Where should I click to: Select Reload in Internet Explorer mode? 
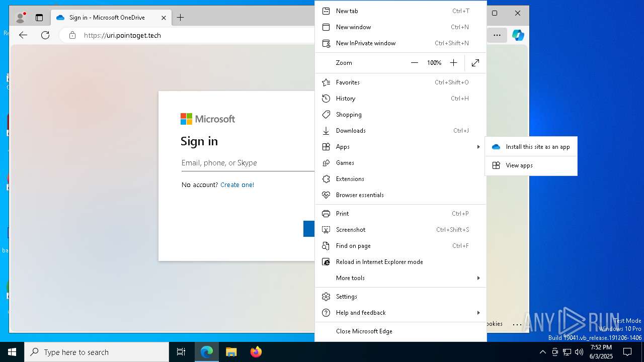(x=400, y=262)
